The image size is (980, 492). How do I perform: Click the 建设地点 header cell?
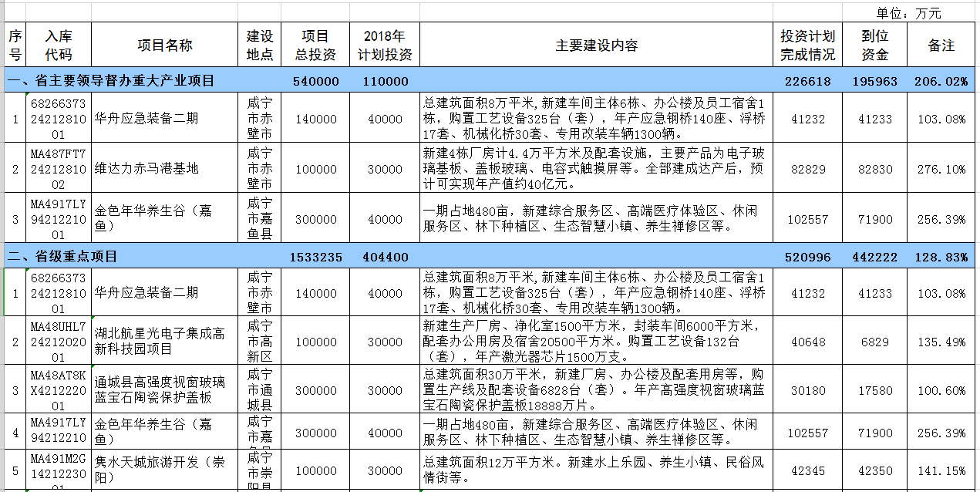click(260, 45)
